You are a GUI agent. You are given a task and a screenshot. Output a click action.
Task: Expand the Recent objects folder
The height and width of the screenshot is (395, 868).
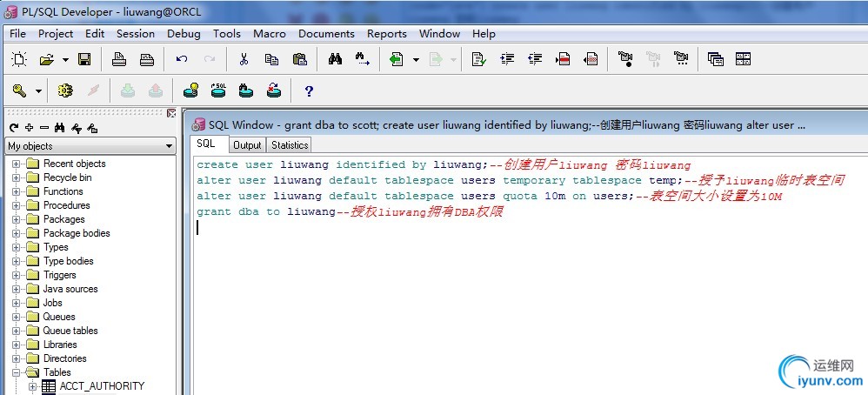pos(16,164)
